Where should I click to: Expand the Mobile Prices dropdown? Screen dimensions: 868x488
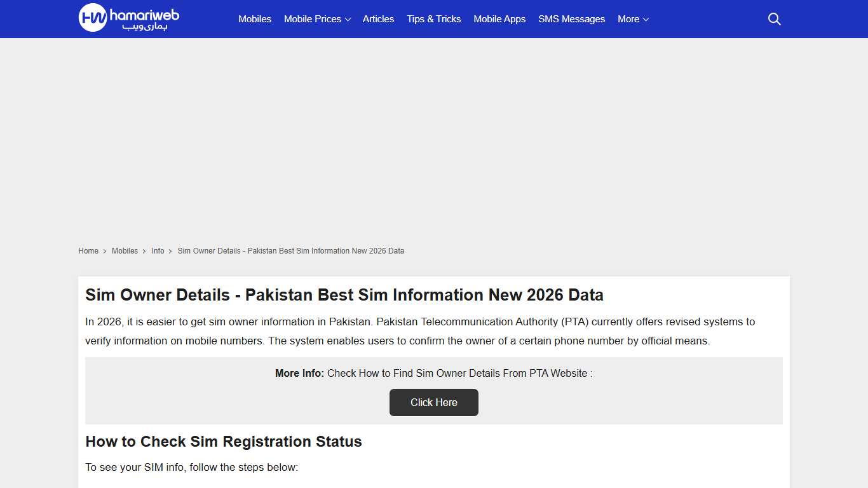tap(313, 19)
